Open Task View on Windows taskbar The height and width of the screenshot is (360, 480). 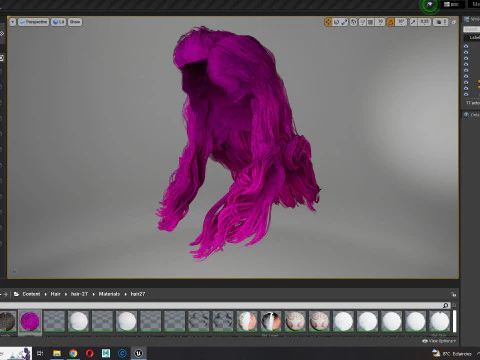[x=40, y=353]
